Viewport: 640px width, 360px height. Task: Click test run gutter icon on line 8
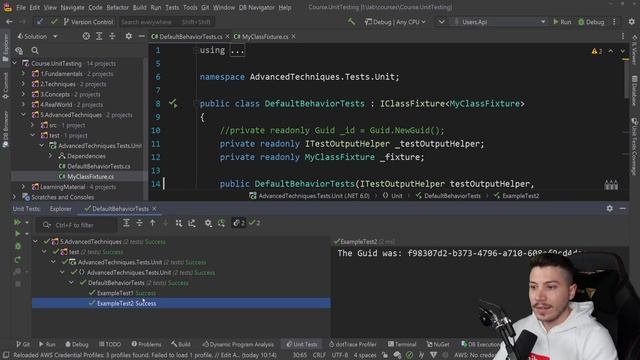pyautogui.click(x=173, y=103)
